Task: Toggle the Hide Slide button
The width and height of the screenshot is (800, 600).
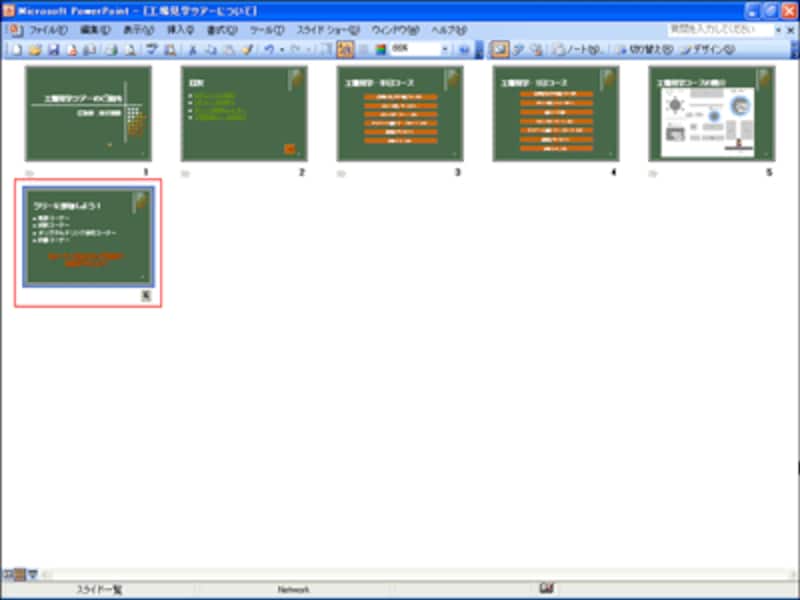Action: coord(499,49)
